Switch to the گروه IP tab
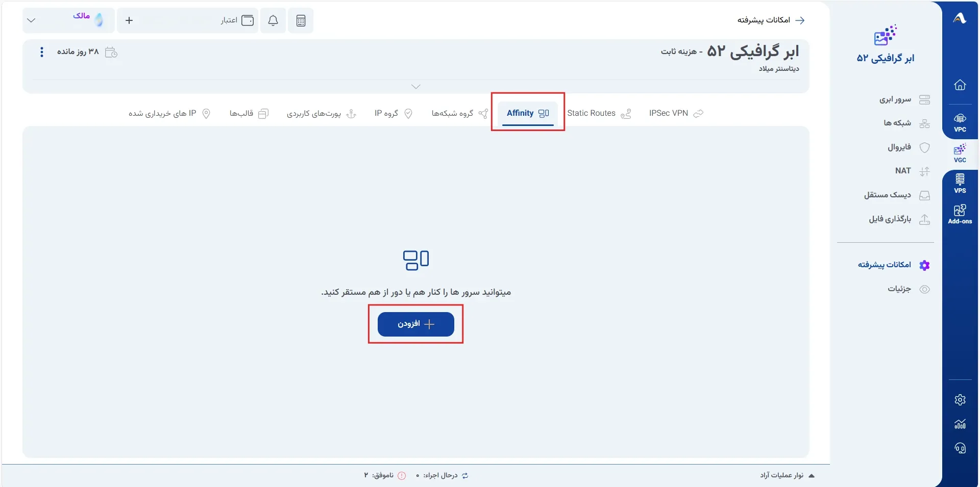The height and width of the screenshot is (487, 980). pyautogui.click(x=393, y=113)
